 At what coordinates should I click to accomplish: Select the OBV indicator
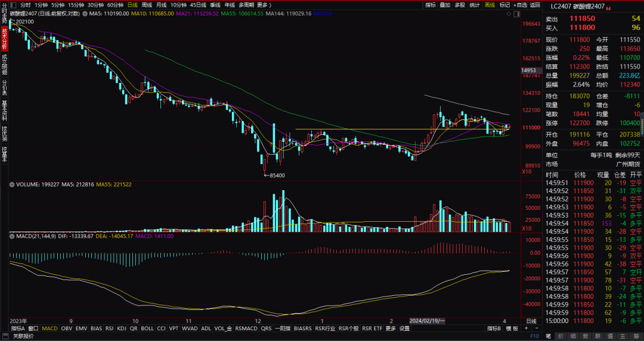click(x=67, y=328)
